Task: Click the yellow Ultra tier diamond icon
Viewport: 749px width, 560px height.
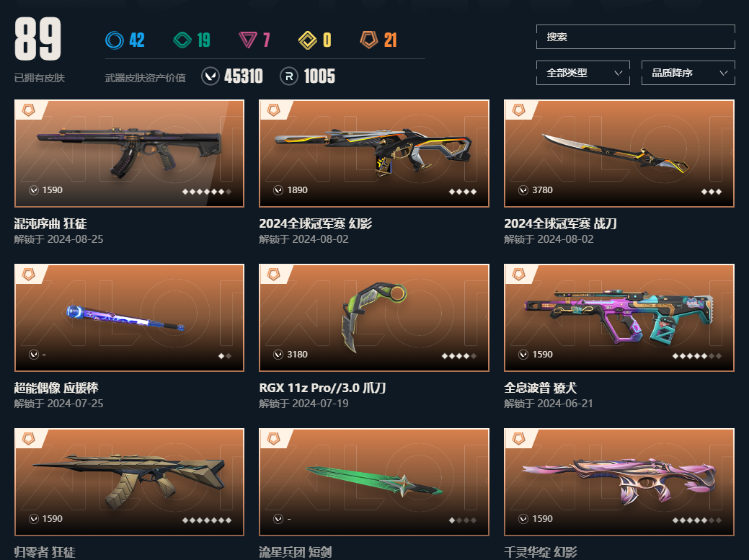Action: click(x=308, y=40)
